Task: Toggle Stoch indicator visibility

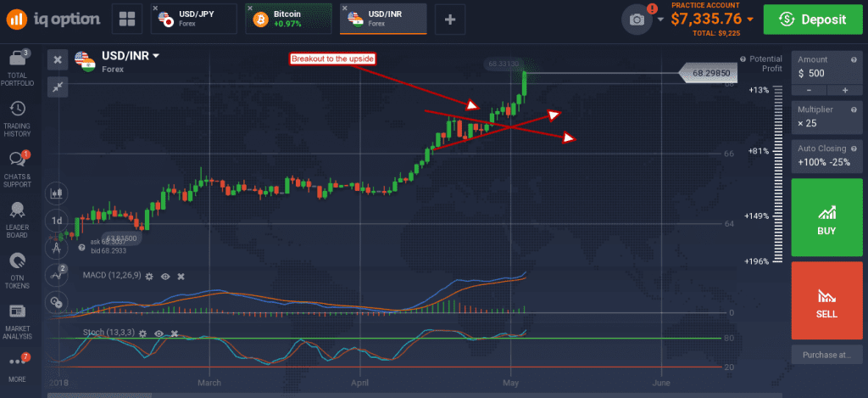Action: click(159, 334)
